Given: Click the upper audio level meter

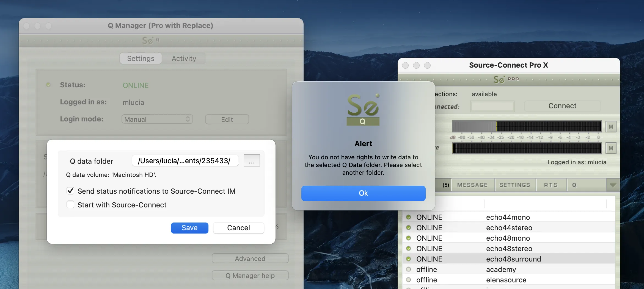Looking at the screenshot, I should tap(527, 127).
